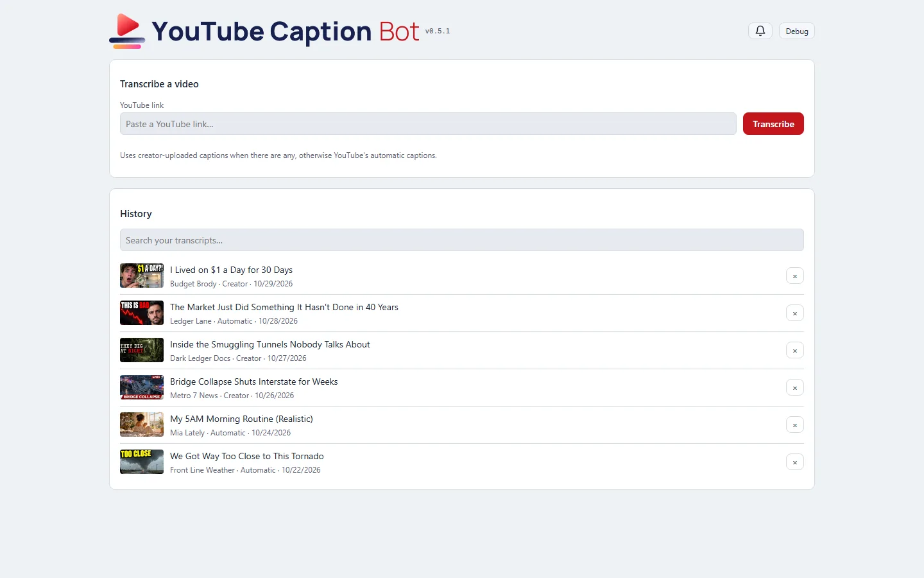924x578 pixels.
Task: Open 'We Got Way Too Close to This Tornado'
Action: pyautogui.click(x=247, y=456)
